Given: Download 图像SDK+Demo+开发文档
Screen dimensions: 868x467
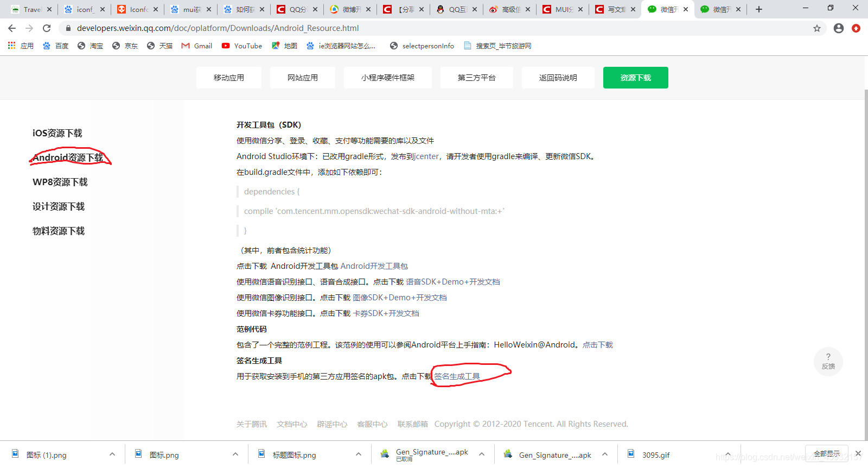Looking at the screenshot, I should (400, 298).
